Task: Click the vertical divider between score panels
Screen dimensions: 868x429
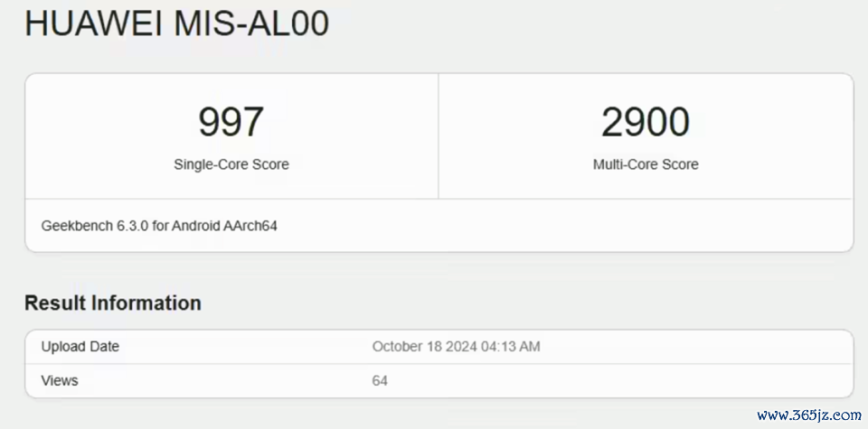Action: pyautogui.click(x=439, y=135)
